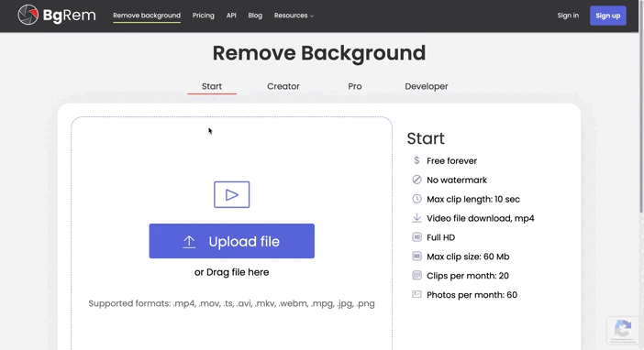Click 'Video file download, mp4' text
The height and width of the screenshot is (350, 644).
(481, 218)
